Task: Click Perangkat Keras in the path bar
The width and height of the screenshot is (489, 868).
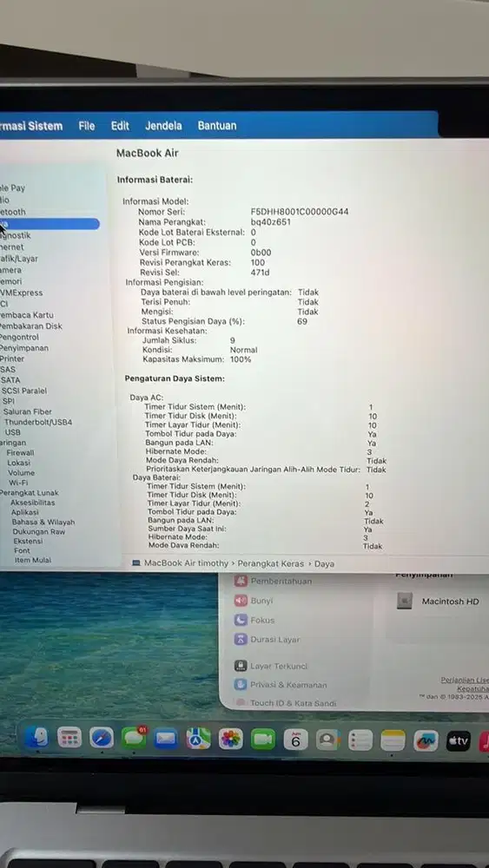Action: coord(271,563)
